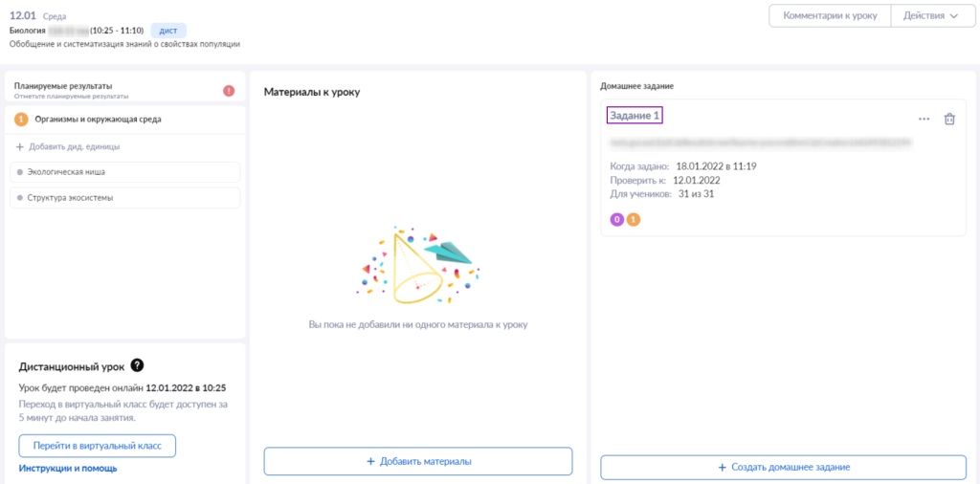Click Добавить материалы button
Viewport: 980px width, 484px height.
pos(418,461)
